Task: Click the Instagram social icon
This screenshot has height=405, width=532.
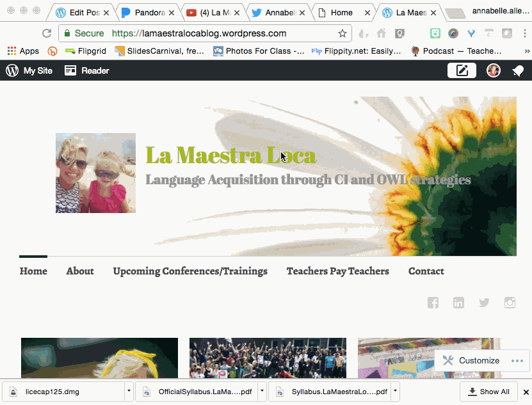Action: [510, 302]
